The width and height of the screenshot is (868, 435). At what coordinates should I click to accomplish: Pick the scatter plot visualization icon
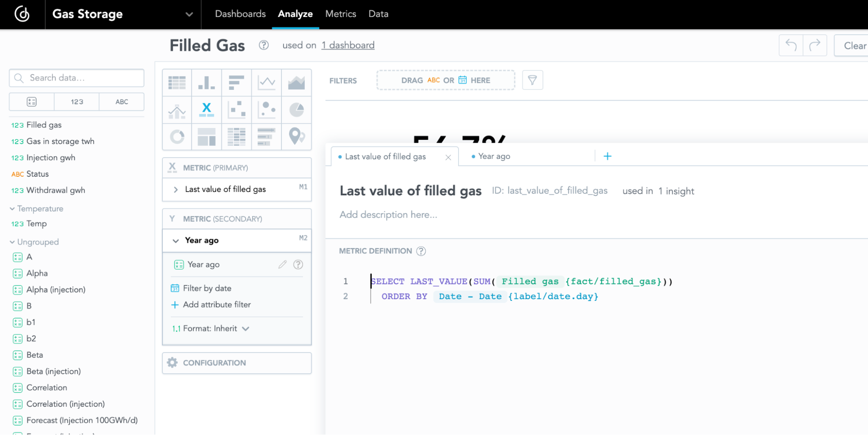click(x=237, y=110)
